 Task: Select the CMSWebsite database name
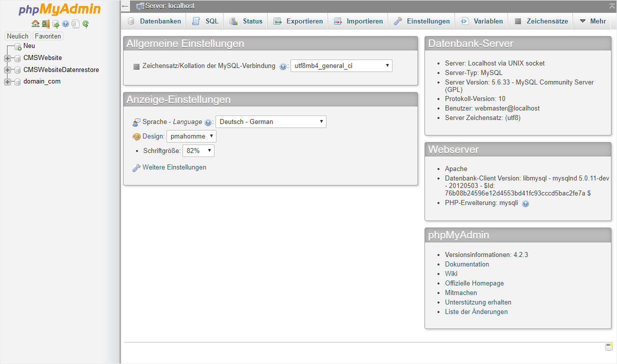42,58
